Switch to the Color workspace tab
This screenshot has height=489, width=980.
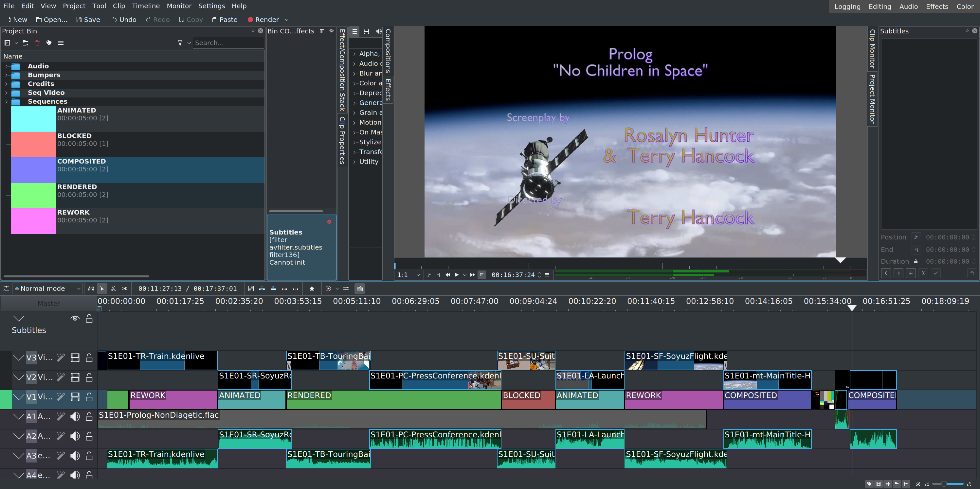[x=964, y=7]
